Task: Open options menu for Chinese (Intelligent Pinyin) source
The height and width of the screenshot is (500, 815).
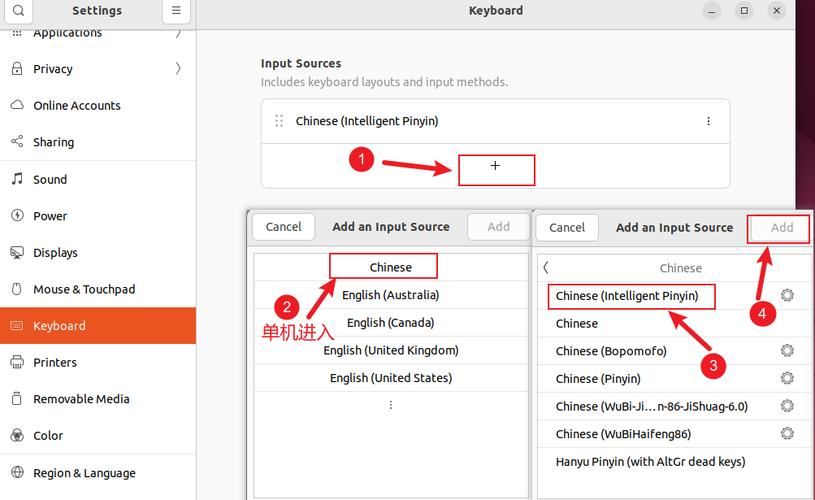Action: (x=708, y=121)
